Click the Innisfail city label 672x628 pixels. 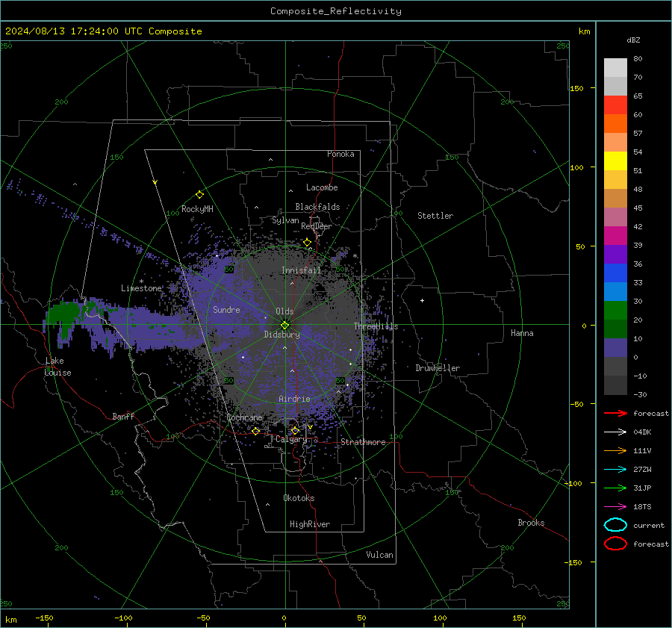pos(301,270)
